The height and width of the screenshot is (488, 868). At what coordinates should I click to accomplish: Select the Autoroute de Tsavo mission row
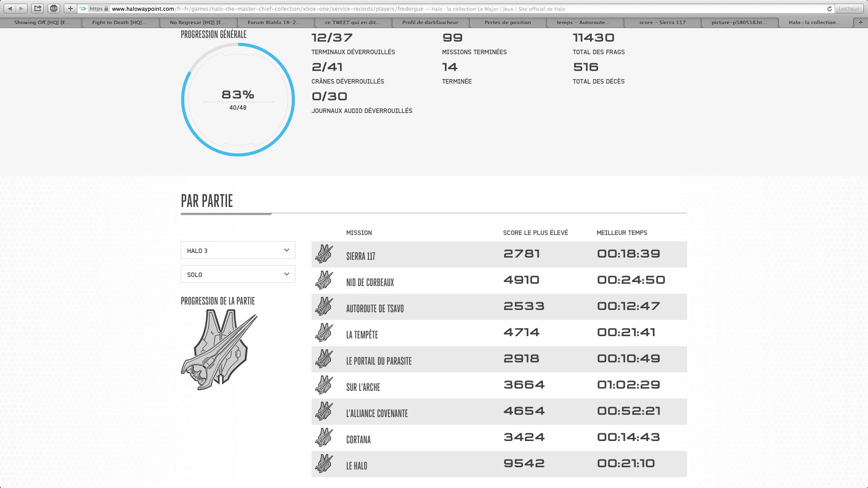(x=499, y=307)
